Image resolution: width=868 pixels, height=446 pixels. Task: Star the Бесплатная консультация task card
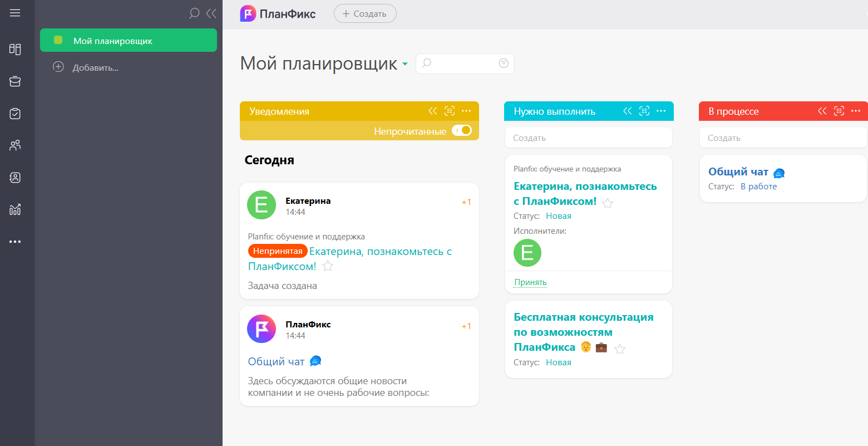620,349
